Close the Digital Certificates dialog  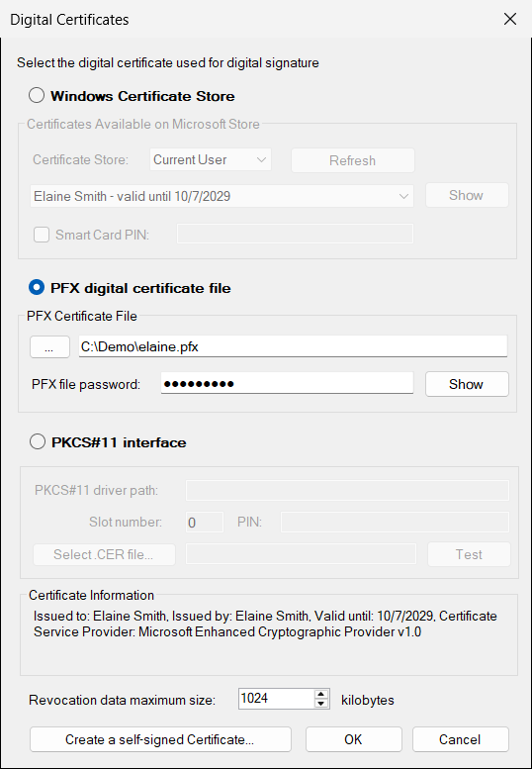point(510,19)
